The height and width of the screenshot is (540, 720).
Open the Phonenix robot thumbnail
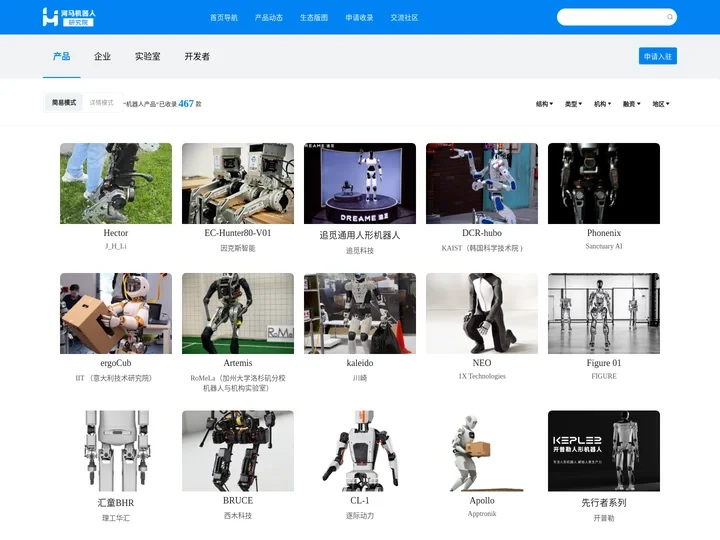(604, 183)
